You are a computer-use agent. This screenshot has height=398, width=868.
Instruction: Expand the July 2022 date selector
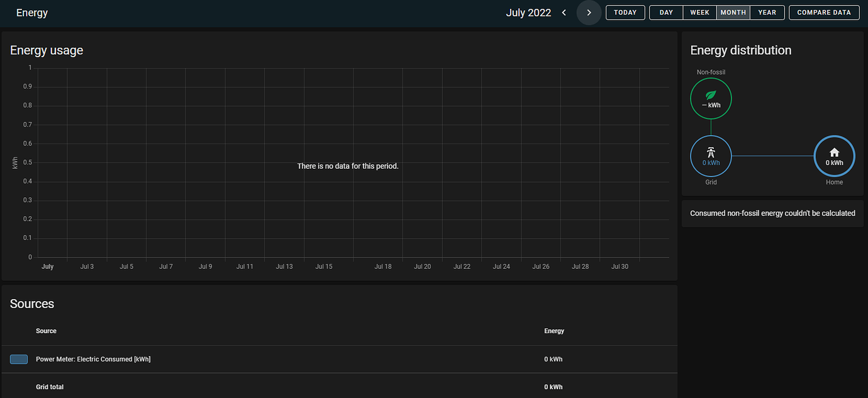(x=528, y=12)
